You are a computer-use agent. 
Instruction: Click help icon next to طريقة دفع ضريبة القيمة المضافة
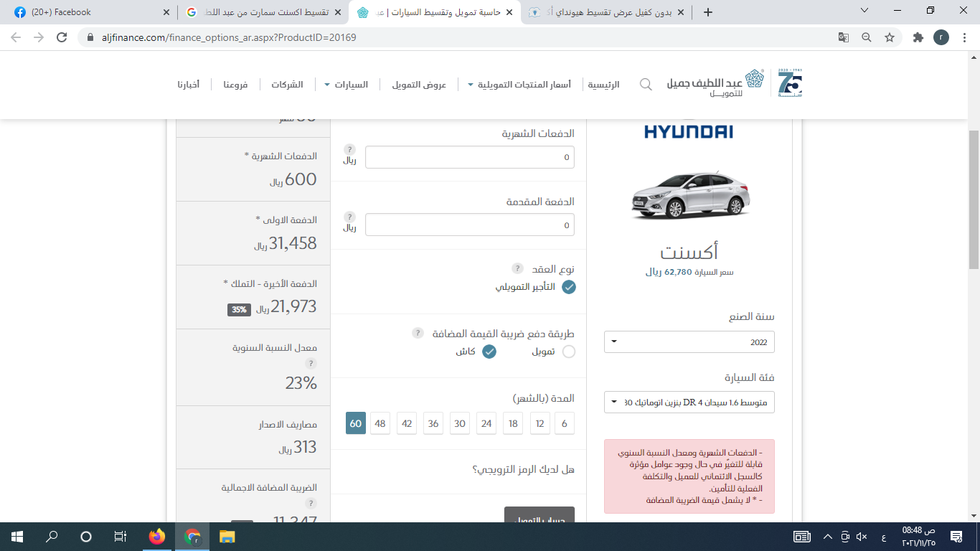tap(418, 333)
